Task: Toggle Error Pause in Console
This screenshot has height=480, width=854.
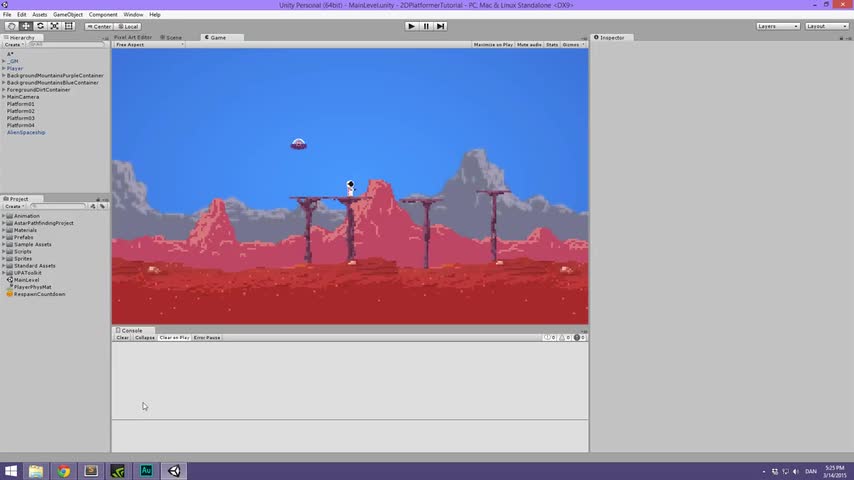Action: (207, 338)
